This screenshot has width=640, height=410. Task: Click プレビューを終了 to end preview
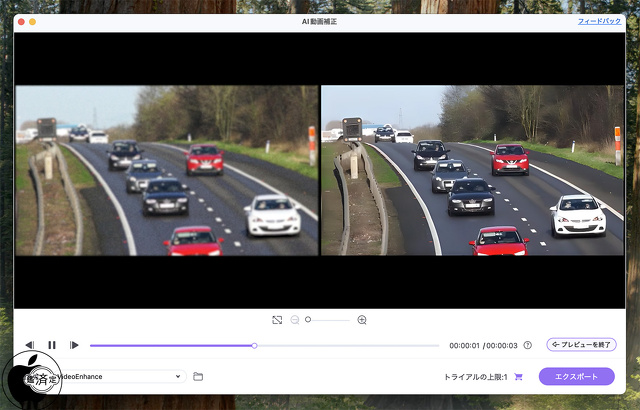coord(581,345)
